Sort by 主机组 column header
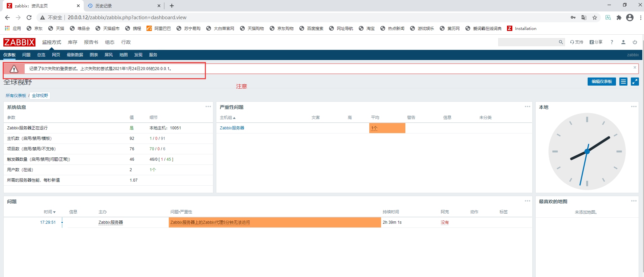Image resolution: width=644 pixels, height=277 pixels. pyautogui.click(x=228, y=118)
